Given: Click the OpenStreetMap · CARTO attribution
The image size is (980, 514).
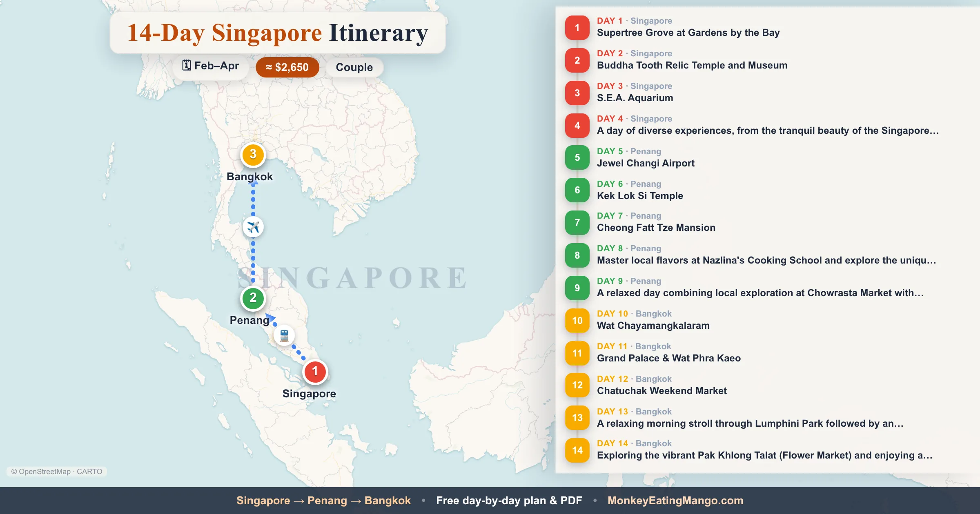Looking at the screenshot, I should click(57, 472).
